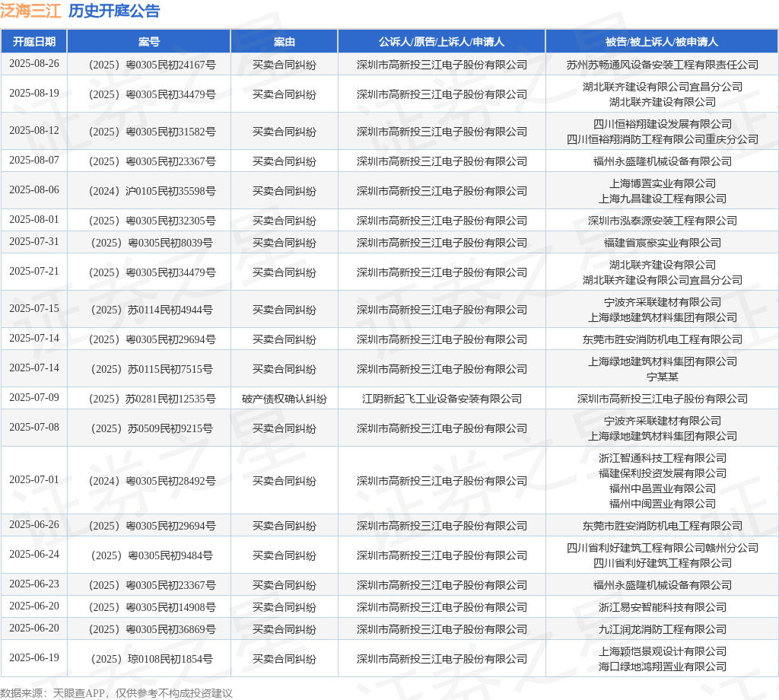This screenshot has width=779, height=700.
Task: Select 九江润龙消防工程有限公司
Action: (663, 629)
